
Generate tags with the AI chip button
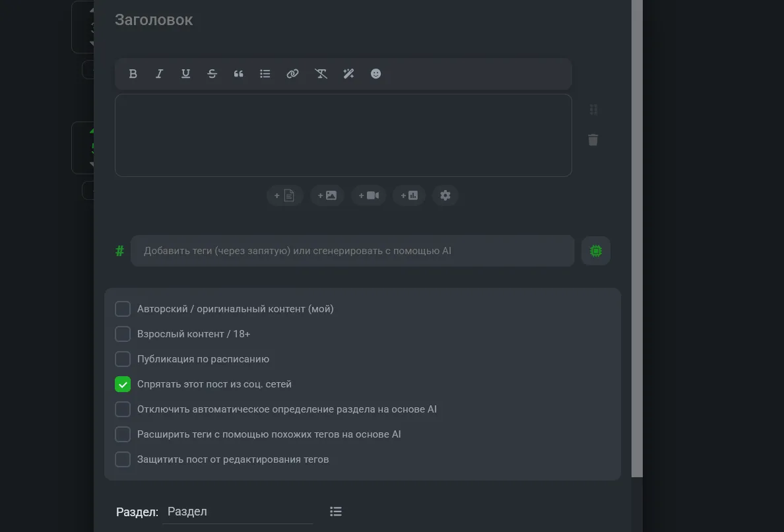coord(595,251)
